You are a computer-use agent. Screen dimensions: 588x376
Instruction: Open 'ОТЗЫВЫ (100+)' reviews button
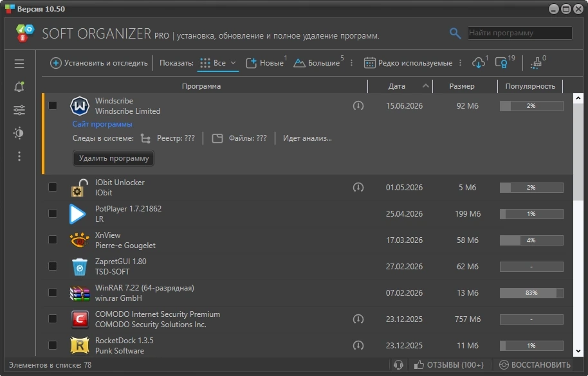click(x=449, y=365)
